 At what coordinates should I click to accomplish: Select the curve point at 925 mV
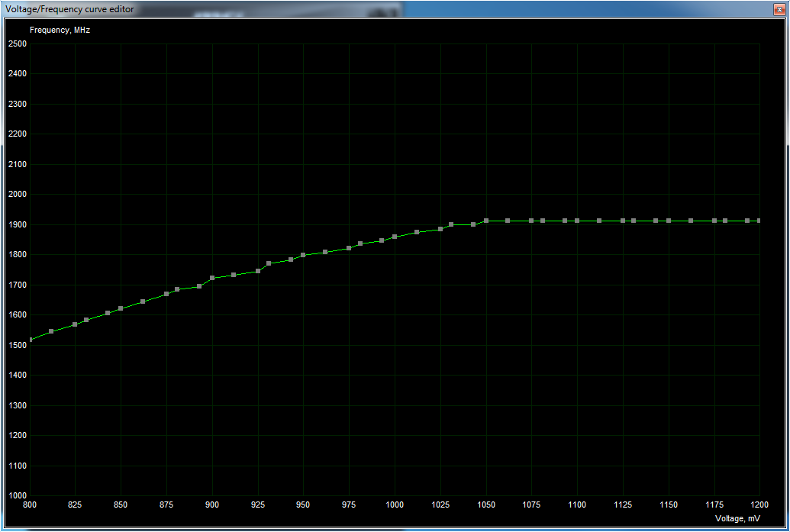click(x=258, y=271)
